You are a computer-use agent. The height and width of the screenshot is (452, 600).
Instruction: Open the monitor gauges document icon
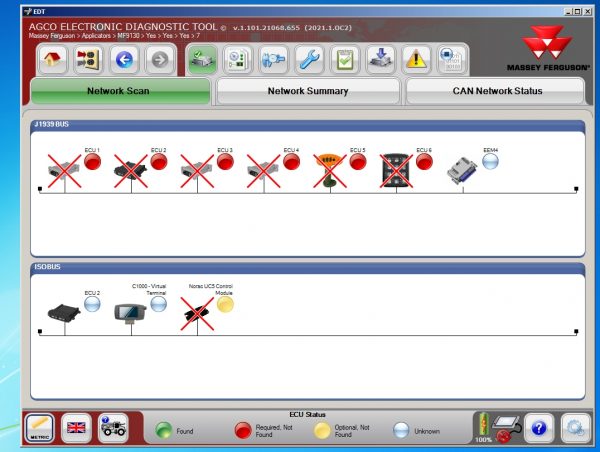coord(238,60)
